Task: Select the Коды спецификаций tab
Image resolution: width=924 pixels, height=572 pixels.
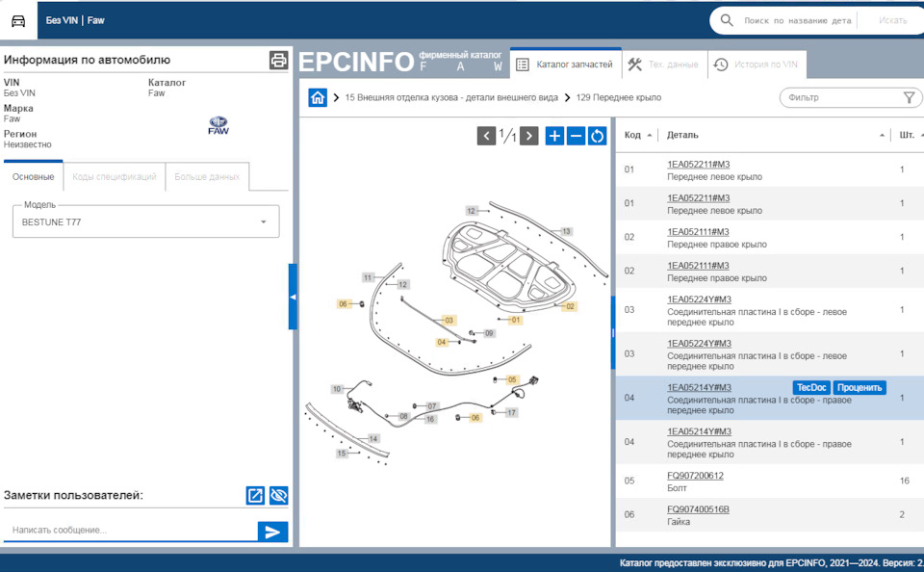Action: tap(114, 177)
